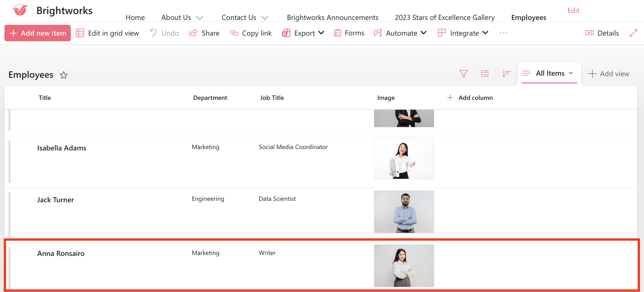The height and width of the screenshot is (292, 644).
Task: Open Jack Turner's photo thumbnail
Action: tap(404, 212)
